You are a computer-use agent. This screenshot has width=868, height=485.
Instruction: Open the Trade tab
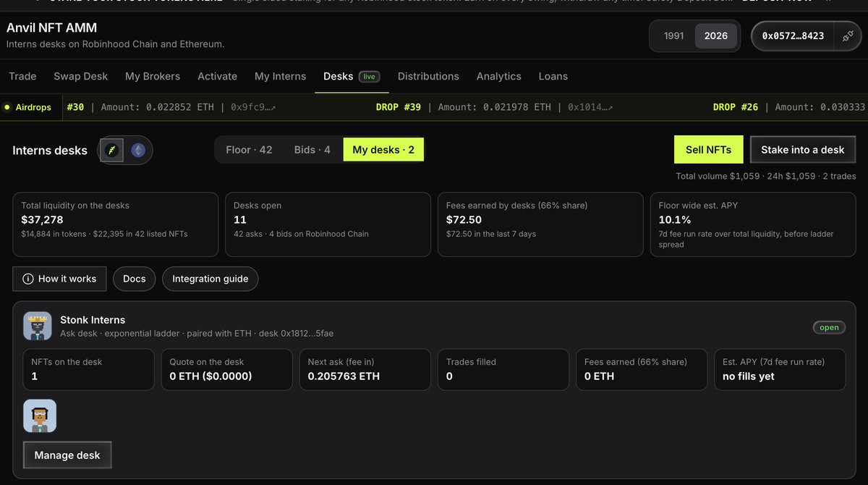(x=22, y=76)
